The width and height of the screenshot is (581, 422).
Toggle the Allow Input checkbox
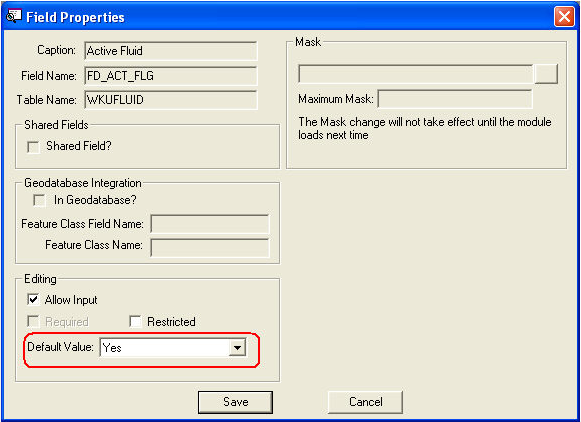click(33, 299)
